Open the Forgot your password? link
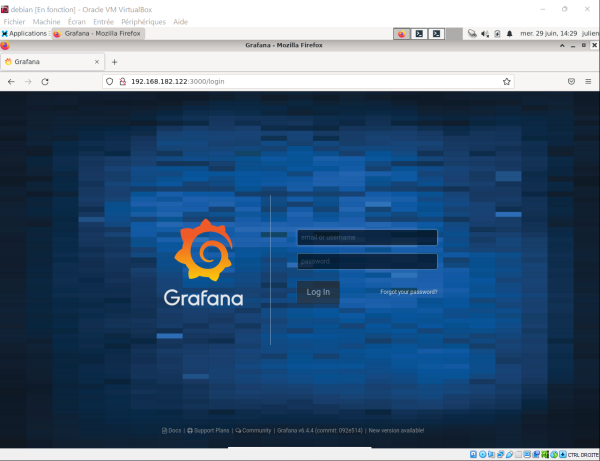Viewport: 600px width, 461px height. coord(408,292)
